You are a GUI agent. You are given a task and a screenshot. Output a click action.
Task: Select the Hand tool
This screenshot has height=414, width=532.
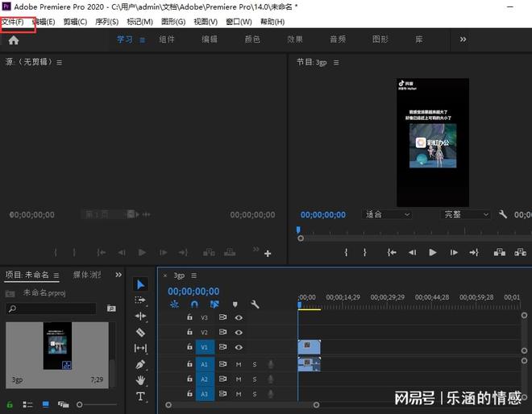pyautogui.click(x=140, y=380)
